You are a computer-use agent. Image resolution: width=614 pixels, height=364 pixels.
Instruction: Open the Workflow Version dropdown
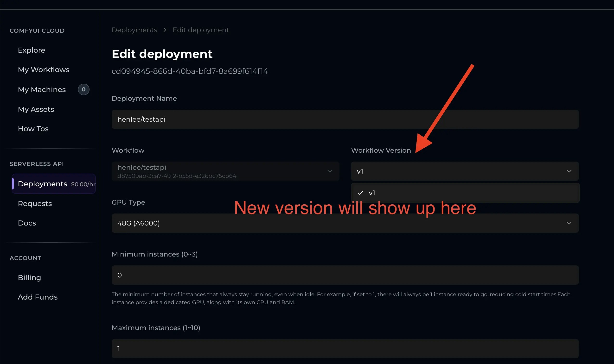[x=465, y=171]
